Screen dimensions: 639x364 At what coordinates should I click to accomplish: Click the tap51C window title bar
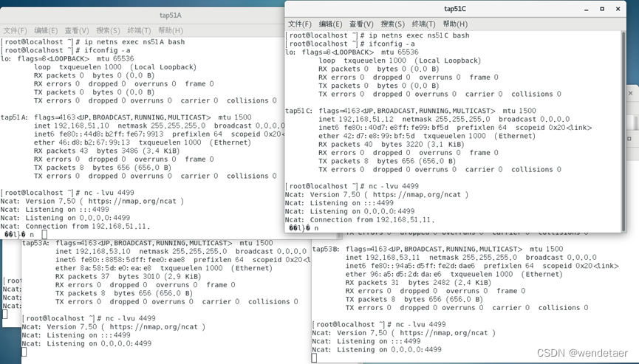pyautogui.click(x=455, y=9)
